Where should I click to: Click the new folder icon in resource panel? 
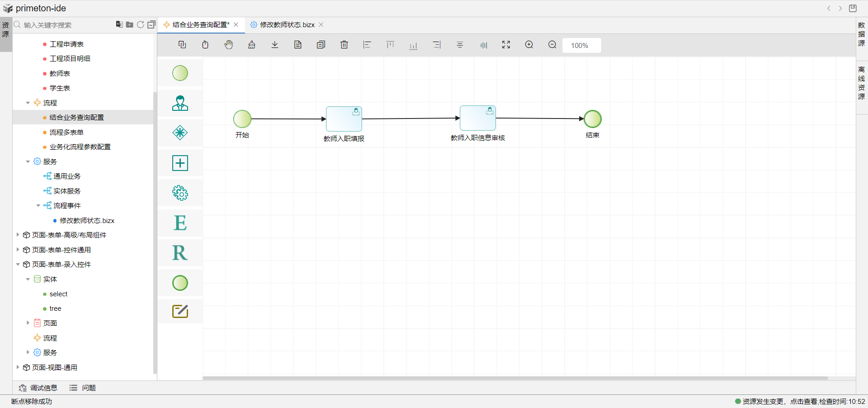130,24
